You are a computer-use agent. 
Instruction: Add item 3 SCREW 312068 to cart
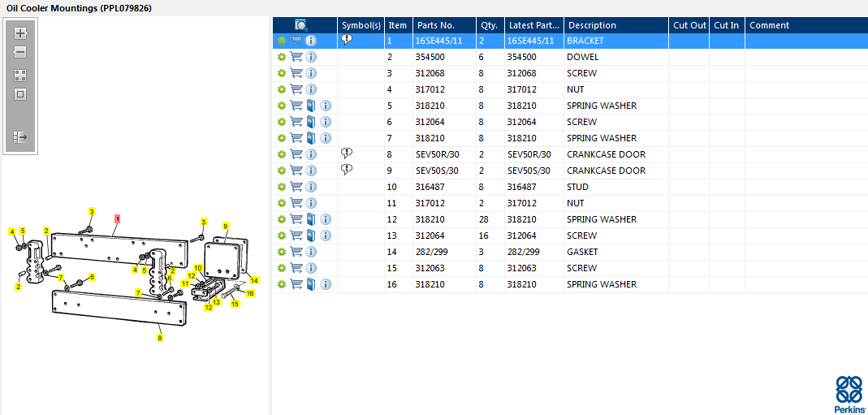coord(296,73)
